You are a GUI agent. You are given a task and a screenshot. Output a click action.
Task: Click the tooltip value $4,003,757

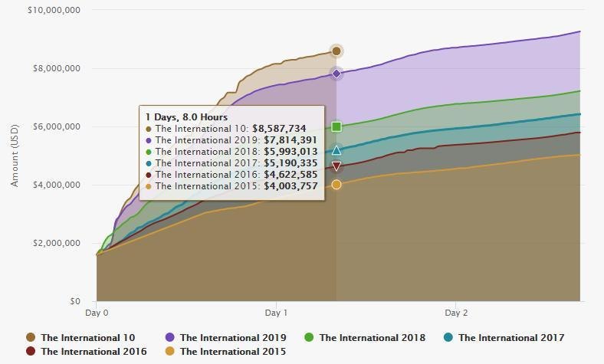(291, 186)
